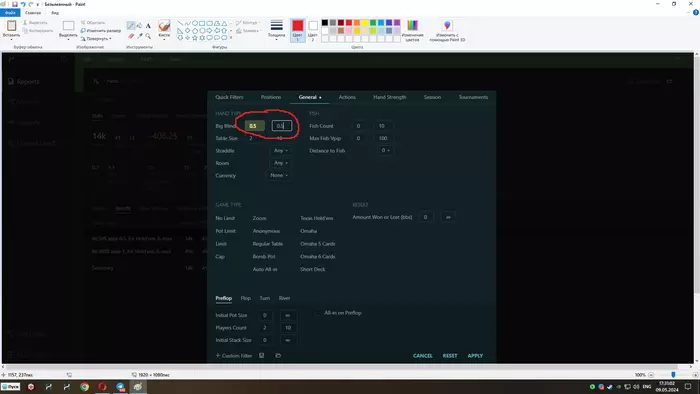Expand the Rotate dropdown in Paint

(x=96, y=38)
